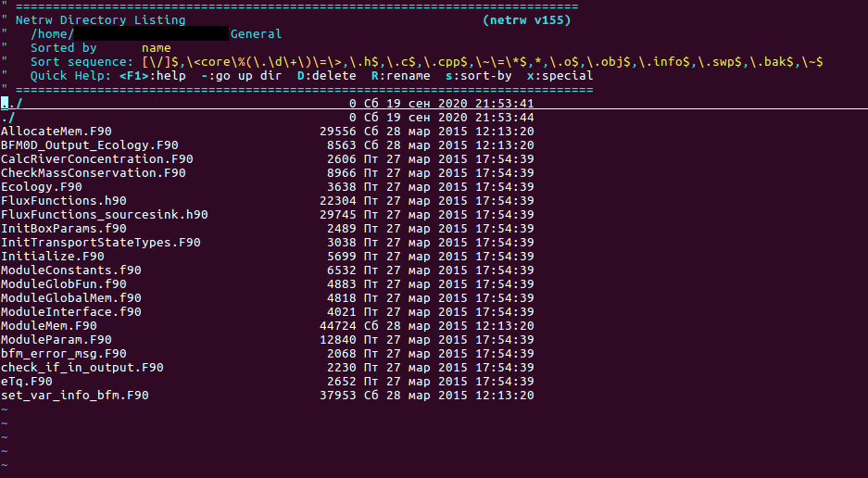The image size is (868, 478).
Task: Click the '(netrw v155)' version label
Action: 526,20
